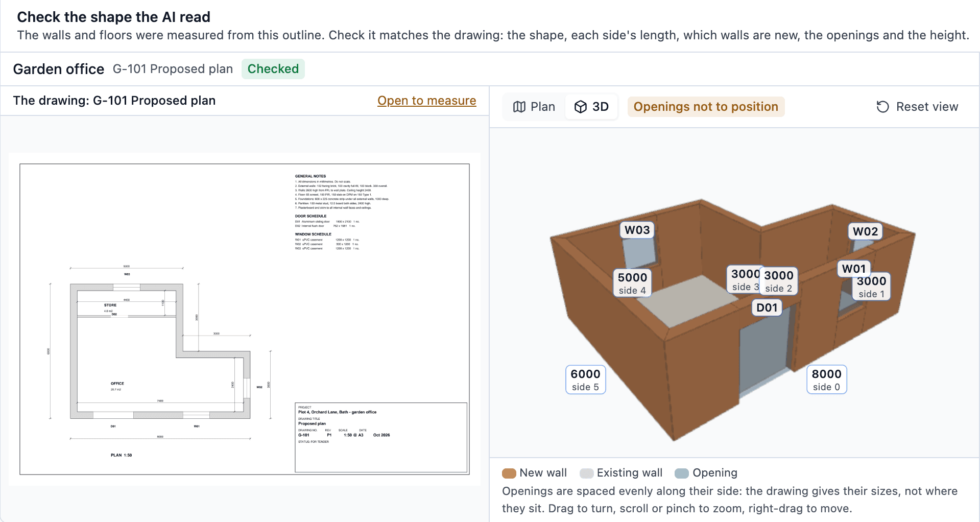Click the G-101 Proposed plan subtitle
980x522 pixels.
173,69
